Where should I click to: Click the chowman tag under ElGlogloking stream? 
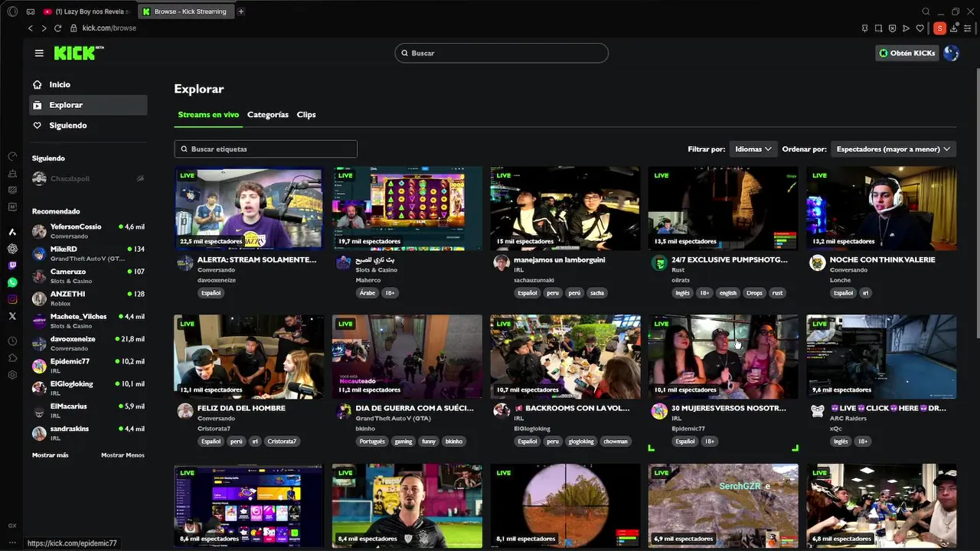[616, 442]
